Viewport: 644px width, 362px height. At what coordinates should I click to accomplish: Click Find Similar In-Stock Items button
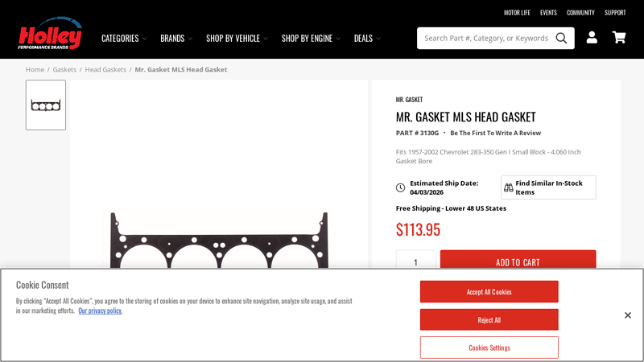[548, 187]
